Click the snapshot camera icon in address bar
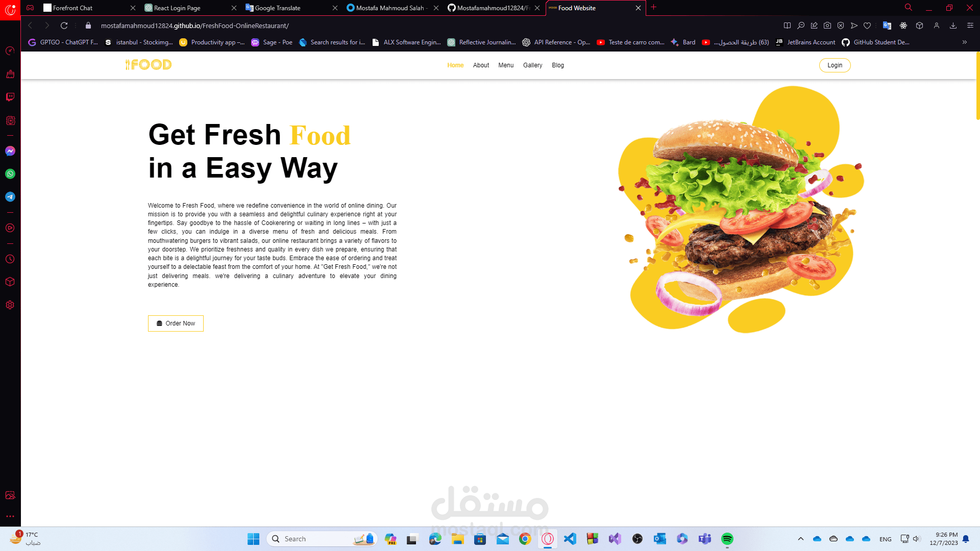Viewport: 980px width, 551px height. pos(827,26)
